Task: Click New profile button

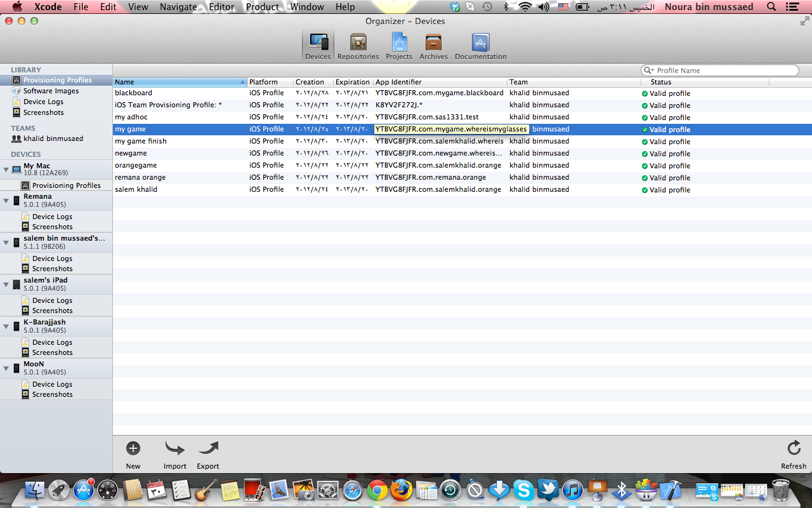Action: 133,455
